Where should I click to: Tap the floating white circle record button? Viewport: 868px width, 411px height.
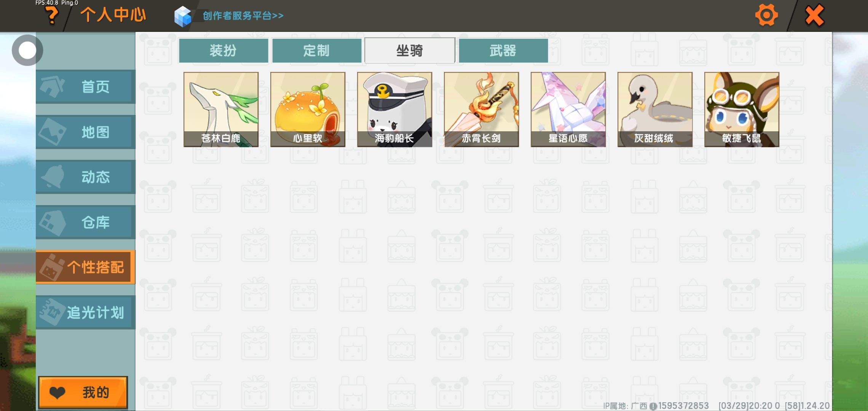click(27, 50)
